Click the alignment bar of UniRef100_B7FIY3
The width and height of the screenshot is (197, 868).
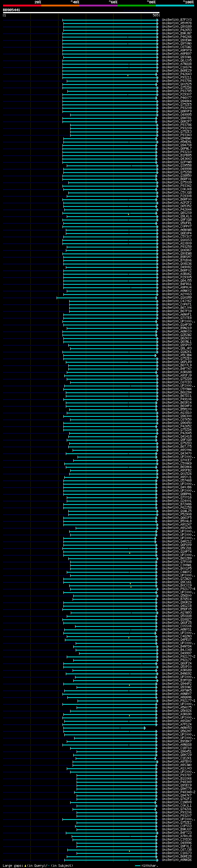(x=110, y=20)
